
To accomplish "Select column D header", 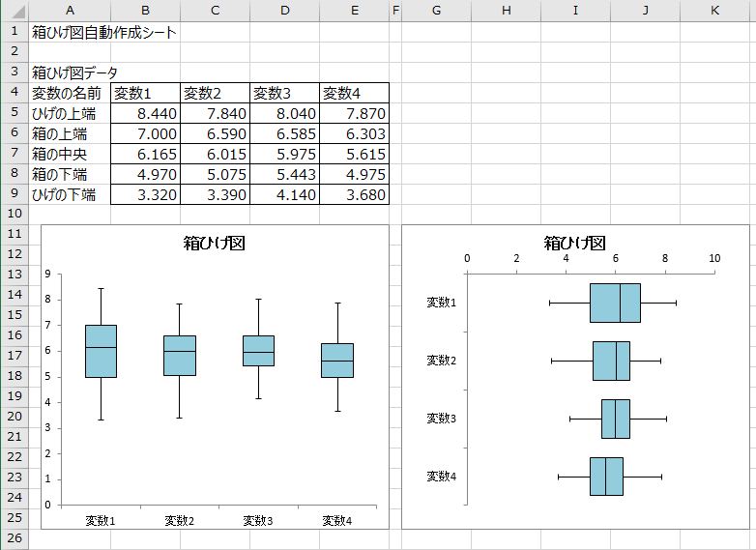I will point(284,11).
